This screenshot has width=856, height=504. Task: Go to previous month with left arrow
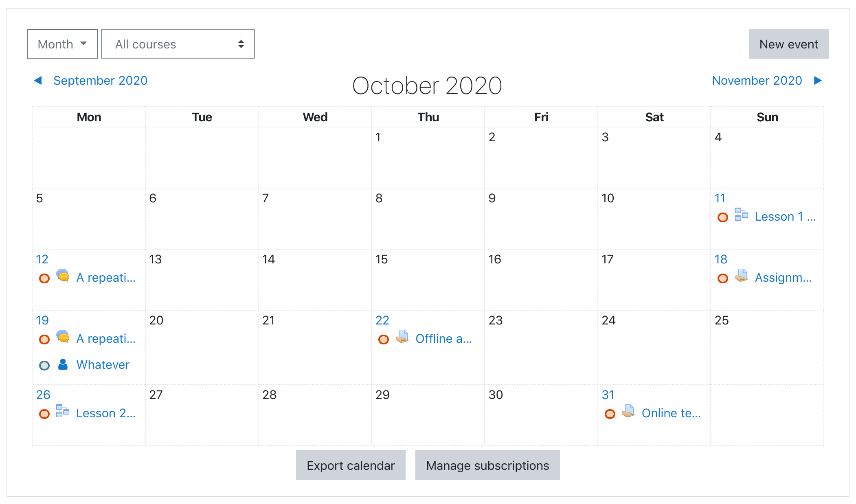tap(38, 81)
